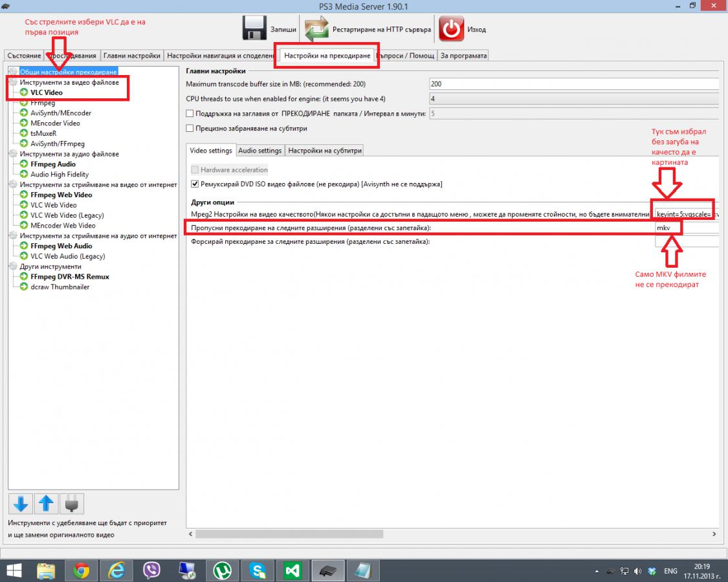
Task: Click skip transcoding extensions field with mkv
Action: [687, 228]
